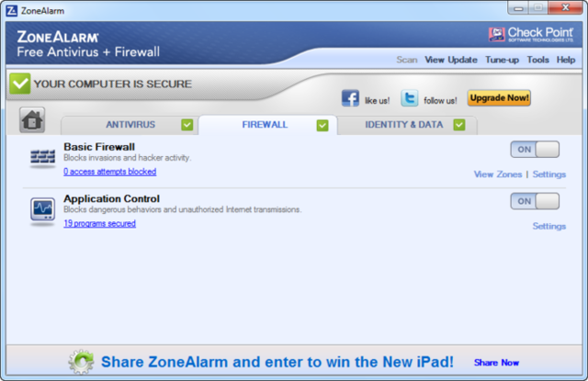Click the Application Control monitor icon
The height and width of the screenshot is (381, 588).
point(42,209)
